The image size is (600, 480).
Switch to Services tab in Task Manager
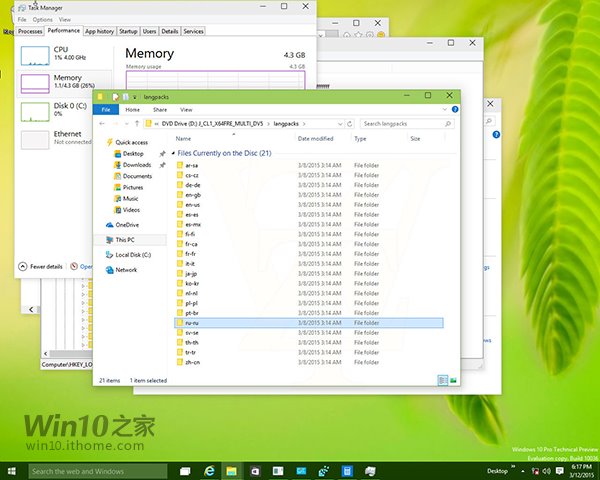193,31
